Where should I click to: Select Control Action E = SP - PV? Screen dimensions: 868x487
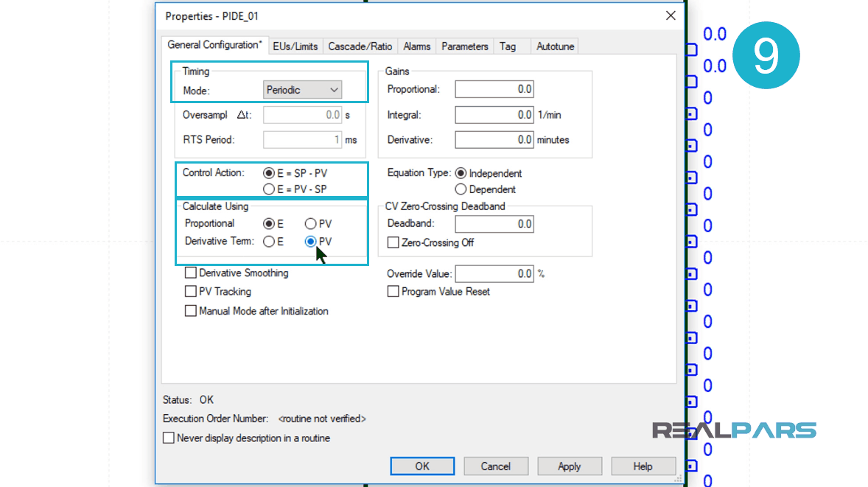coord(269,173)
